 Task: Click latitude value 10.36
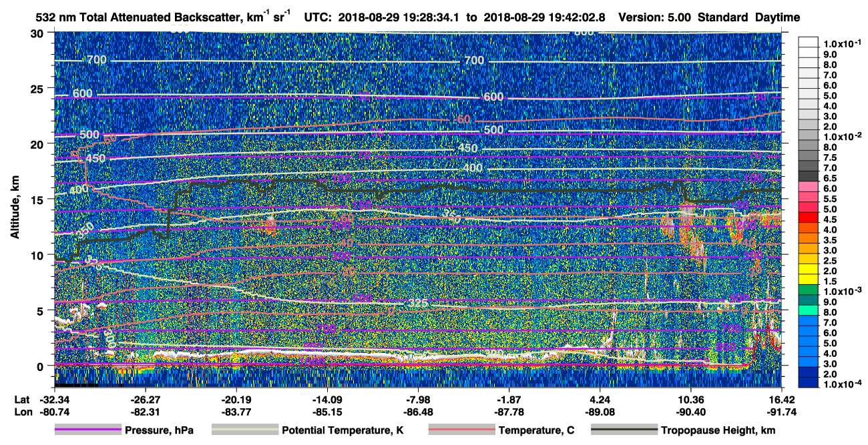point(691,399)
